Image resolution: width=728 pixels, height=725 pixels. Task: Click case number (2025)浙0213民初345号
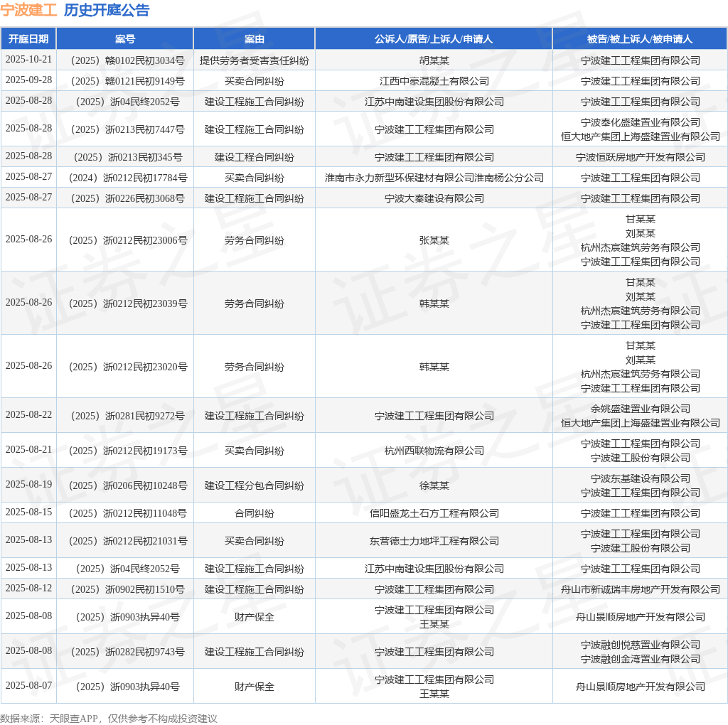tap(125, 157)
